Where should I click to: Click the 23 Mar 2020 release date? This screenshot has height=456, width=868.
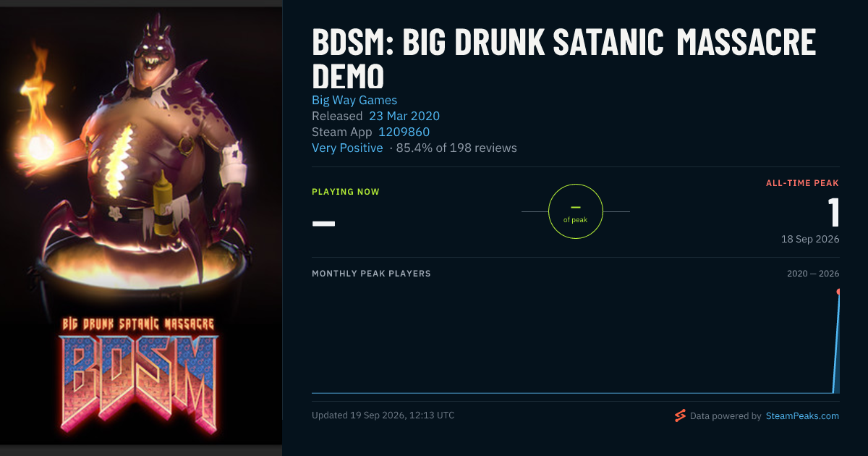pos(404,116)
